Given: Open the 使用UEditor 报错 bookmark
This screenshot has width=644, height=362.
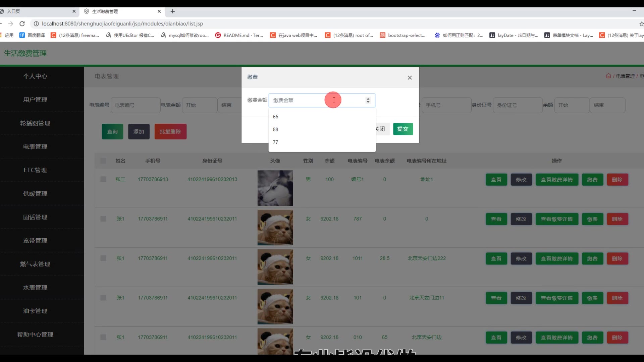Looking at the screenshot, I should pos(130,35).
